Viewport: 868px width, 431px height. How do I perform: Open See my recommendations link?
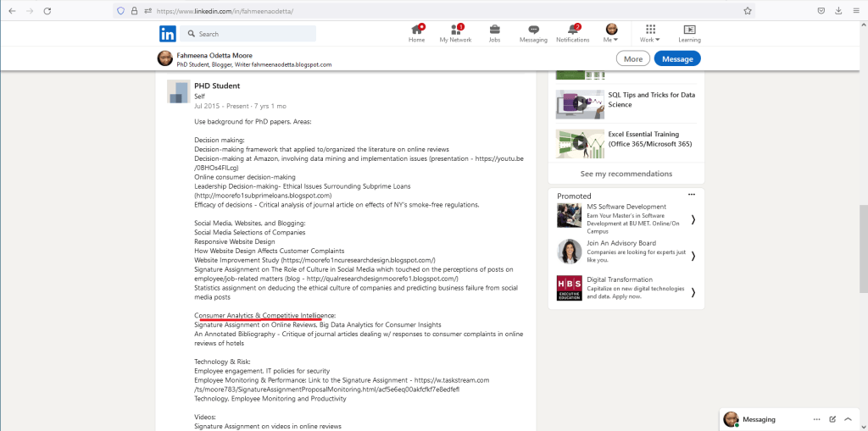pyautogui.click(x=626, y=174)
